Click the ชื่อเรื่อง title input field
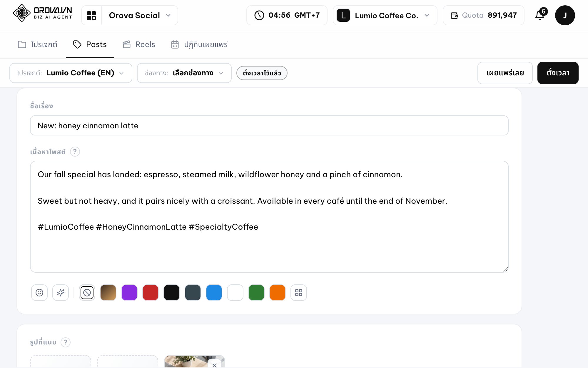The image size is (588, 368). pyautogui.click(x=269, y=125)
